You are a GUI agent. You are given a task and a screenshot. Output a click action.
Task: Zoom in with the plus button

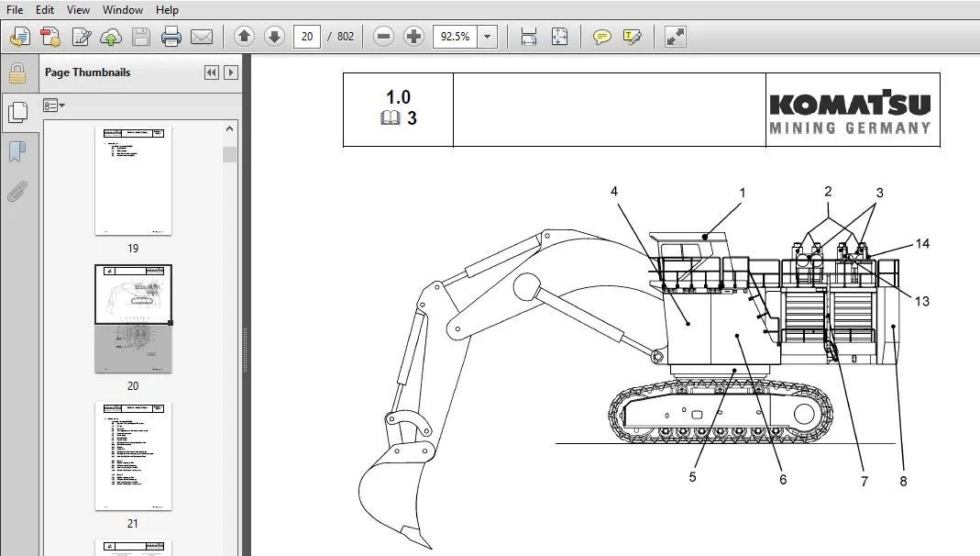pyautogui.click(x=413, y=37)
